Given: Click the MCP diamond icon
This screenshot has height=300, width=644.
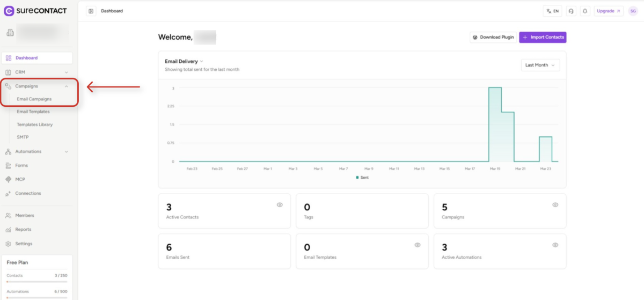Looking at the screenshot, I should click(9, 179).
